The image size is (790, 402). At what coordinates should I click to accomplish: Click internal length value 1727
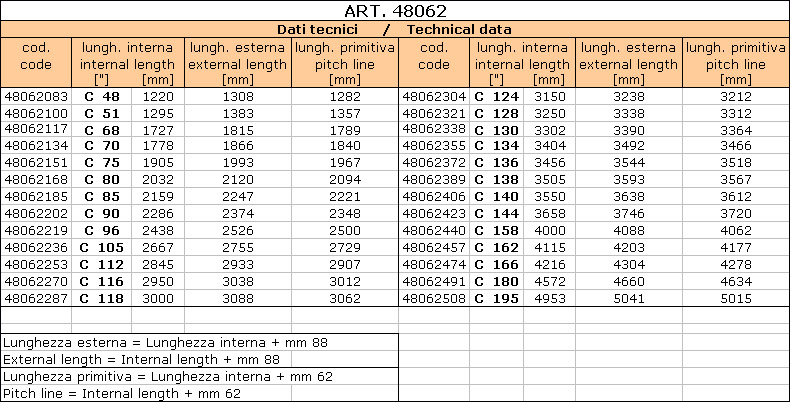pyautogui.click(x=158, y=130)
